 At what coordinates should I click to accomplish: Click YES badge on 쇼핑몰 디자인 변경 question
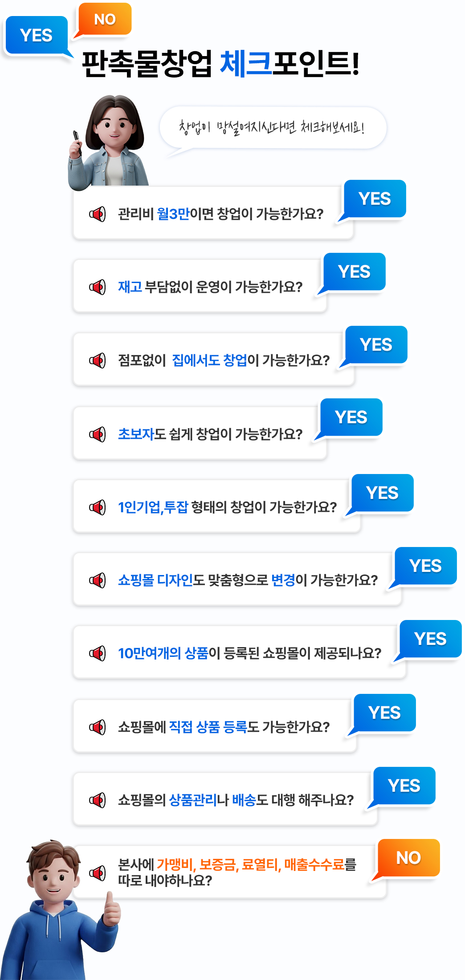tap(425, 566)
